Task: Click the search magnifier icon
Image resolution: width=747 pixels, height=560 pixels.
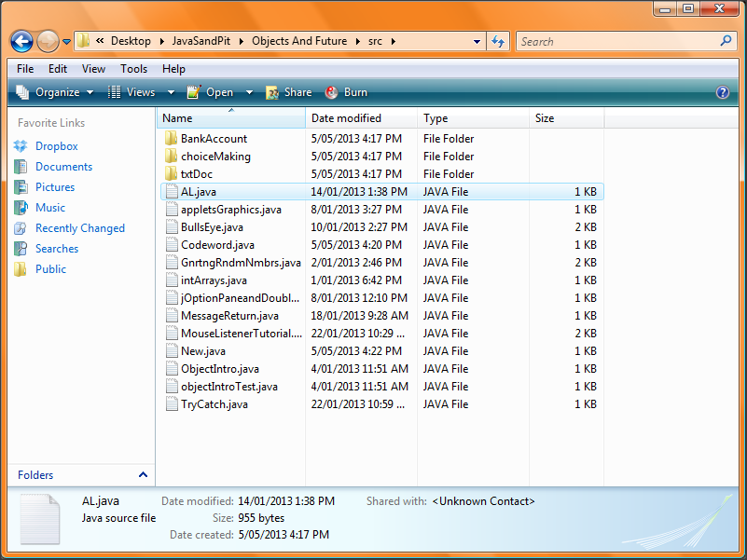Action: [x=726, y=41]
